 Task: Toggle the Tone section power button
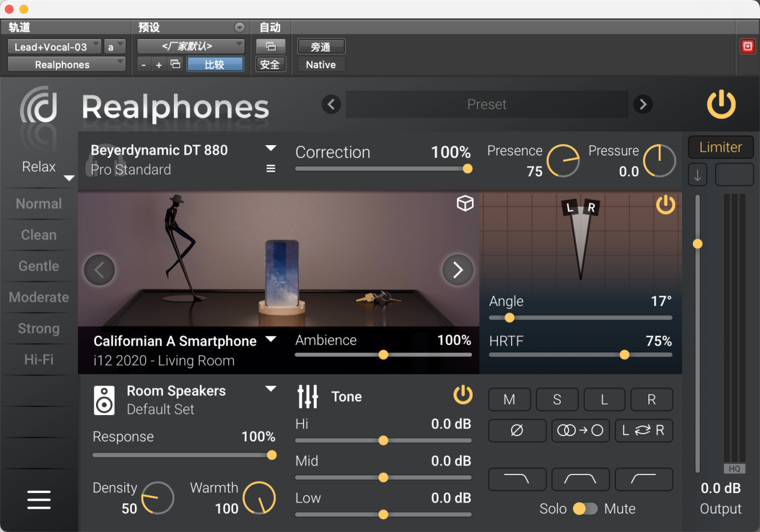point(462,395)
